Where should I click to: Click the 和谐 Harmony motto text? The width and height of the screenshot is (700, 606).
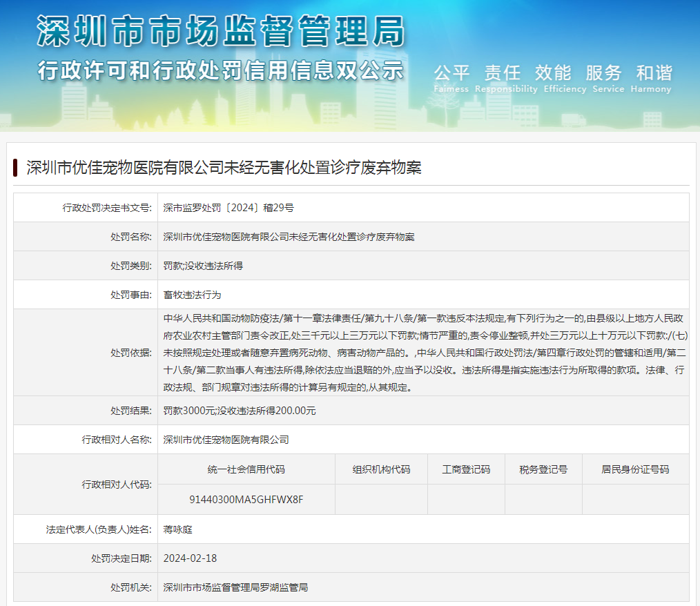651,78
